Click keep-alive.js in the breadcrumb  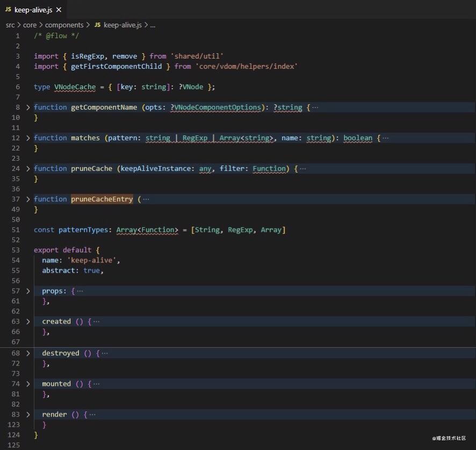pyautogui.click(x=121, y=25)
